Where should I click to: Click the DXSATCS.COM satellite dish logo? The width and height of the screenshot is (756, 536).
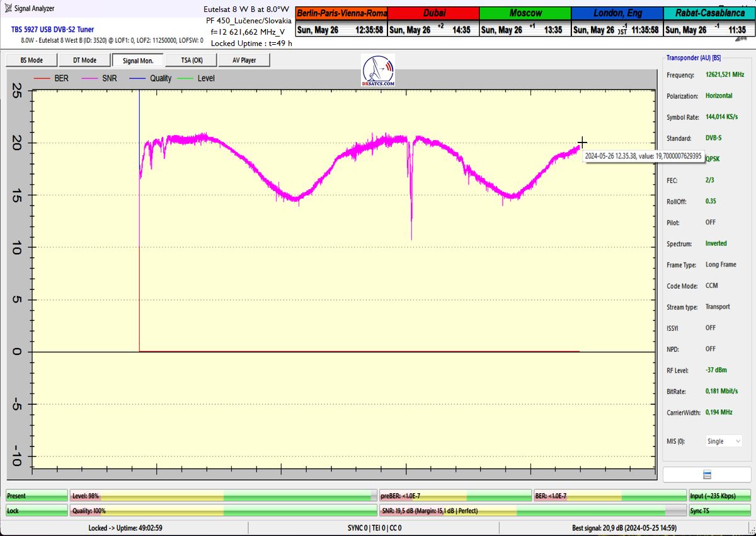(x=378, y=71)
